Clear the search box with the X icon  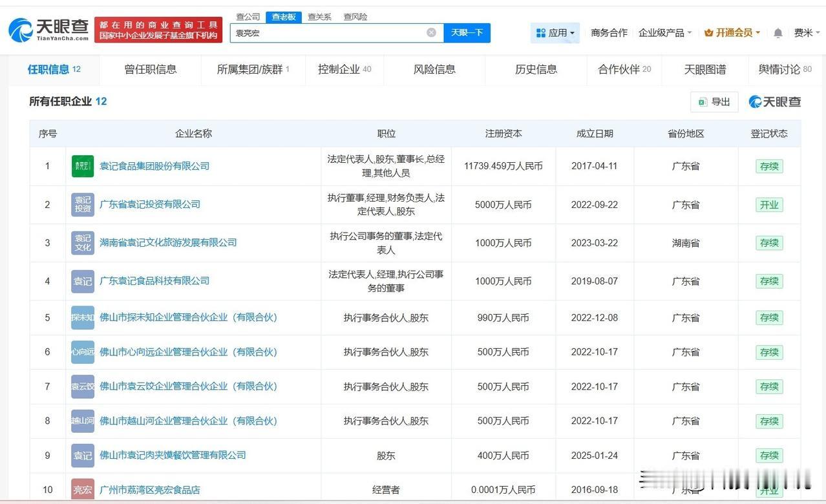tap(431, 33)
